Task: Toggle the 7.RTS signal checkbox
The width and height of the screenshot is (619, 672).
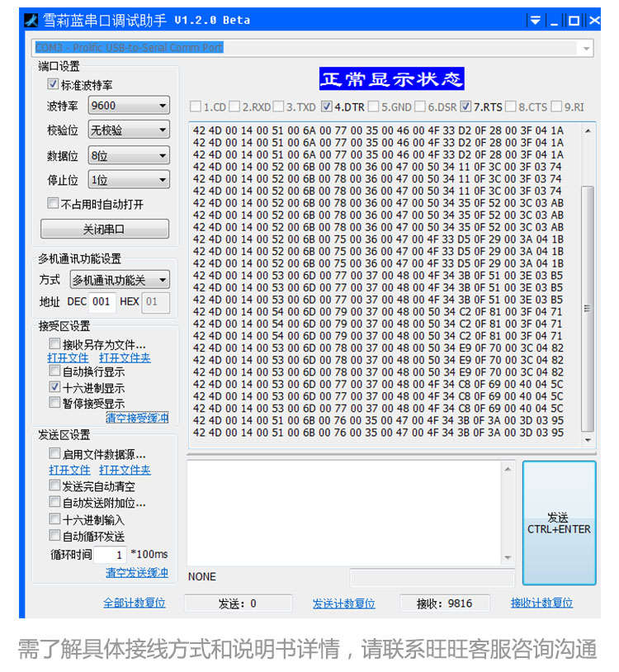Action: point(465,106)
